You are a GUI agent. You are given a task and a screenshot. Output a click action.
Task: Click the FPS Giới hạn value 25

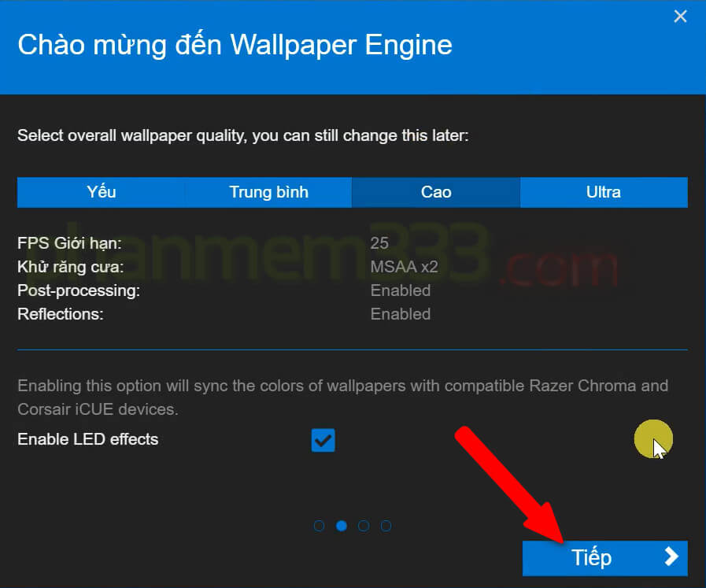click(379, 243)
